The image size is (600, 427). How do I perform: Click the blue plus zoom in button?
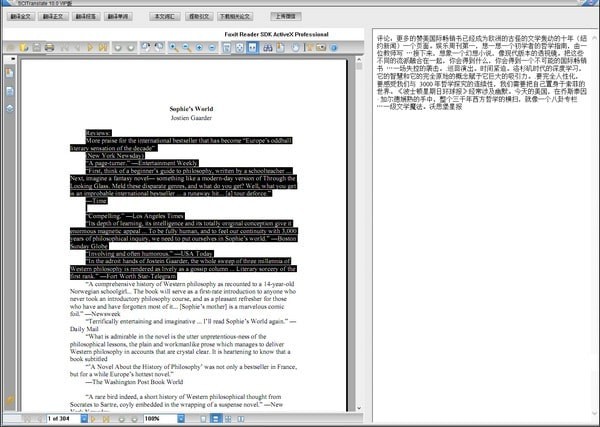199,47
